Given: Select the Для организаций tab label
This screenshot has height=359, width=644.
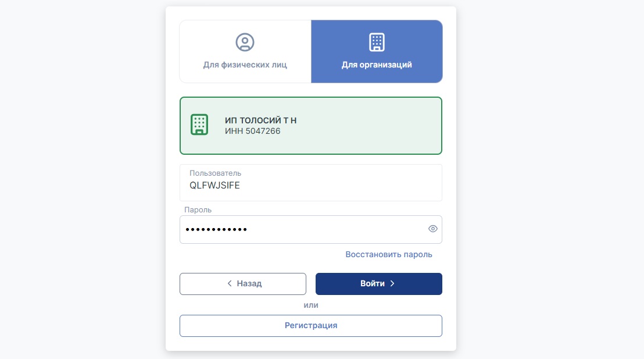Looking at the screenshot, I should tap(377, 65).
